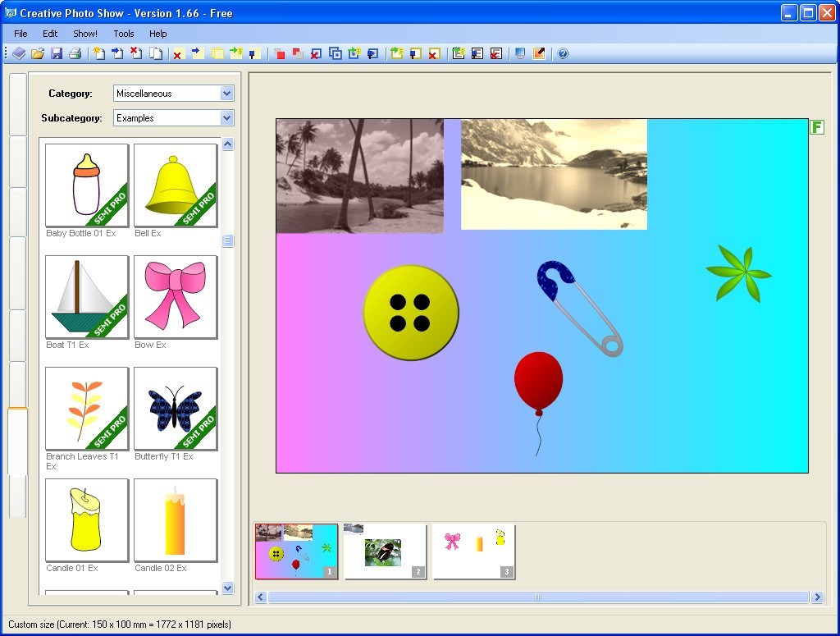Screen dimensions: 840x636
Task: Click the Custom size status bar text
Action: point(120,625)
